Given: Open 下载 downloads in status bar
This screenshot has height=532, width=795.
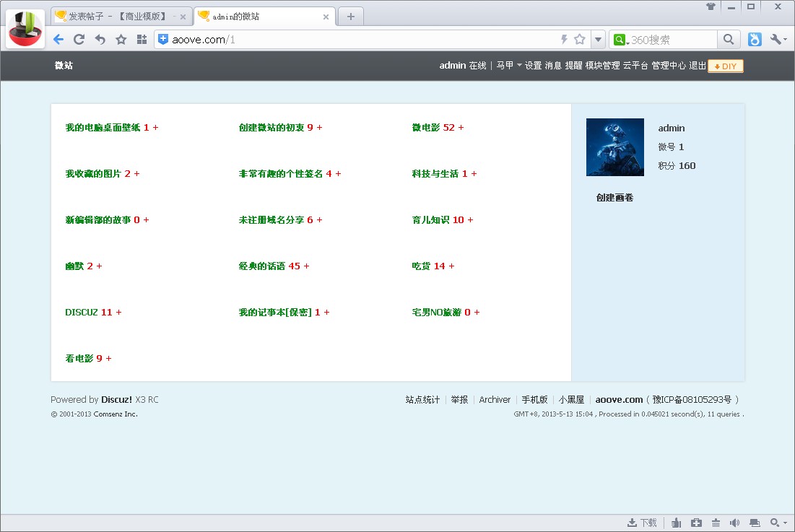Looking at the screenshot, I should 643,523.
